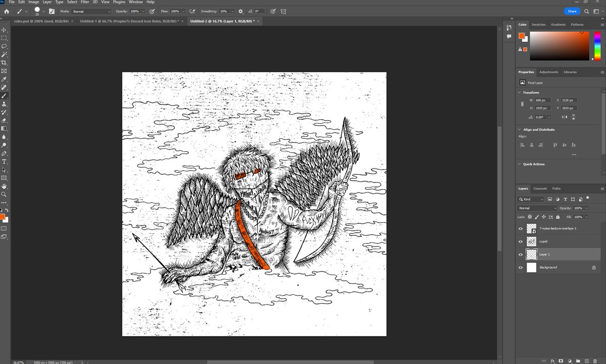The image size is (606, 364).
Task: Select the Background layer thumbnail
Action: click(531, 267)
